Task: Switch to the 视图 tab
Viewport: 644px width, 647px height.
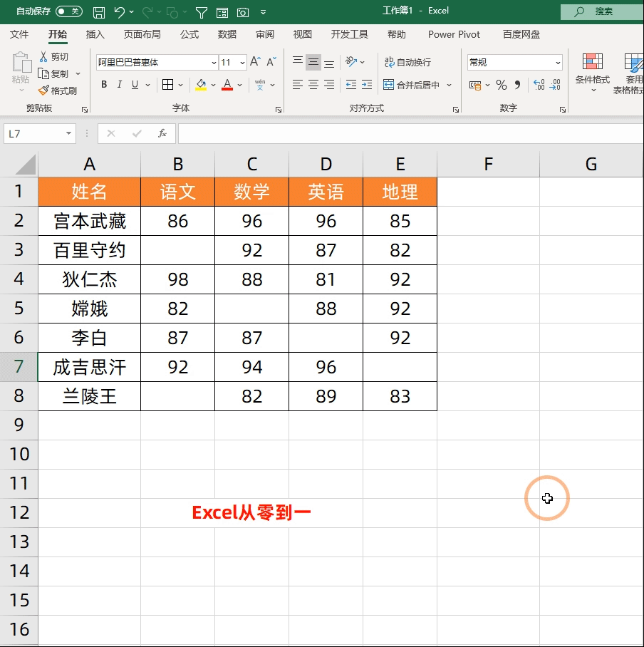Action: point(302,34)
